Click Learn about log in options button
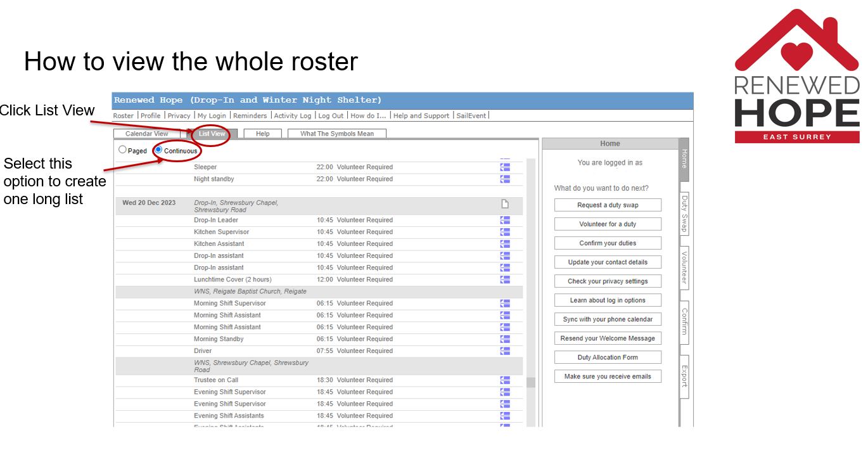868x457 pixels. pos(608,300)
